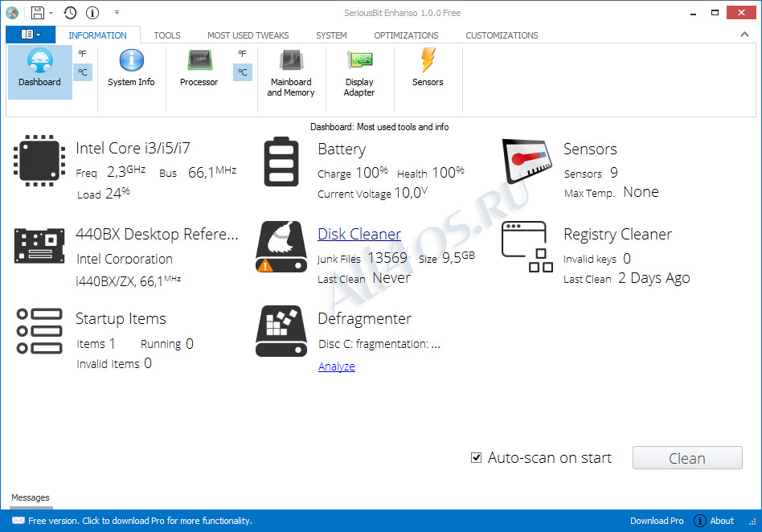Open the Processor ribbon icon
The height and width of the screenshot is (532, 762).
click(199, 68)
